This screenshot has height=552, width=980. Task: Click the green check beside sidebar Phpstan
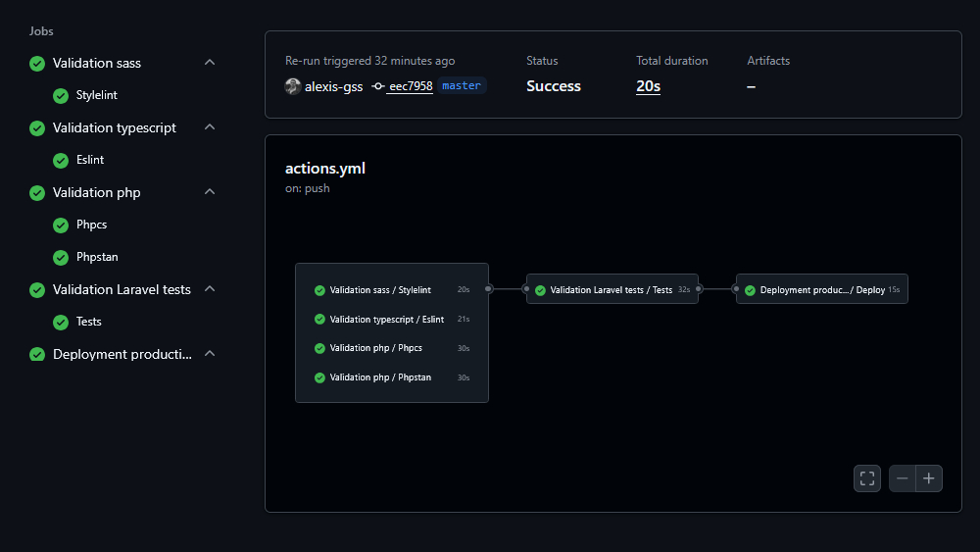coord(61,258)
